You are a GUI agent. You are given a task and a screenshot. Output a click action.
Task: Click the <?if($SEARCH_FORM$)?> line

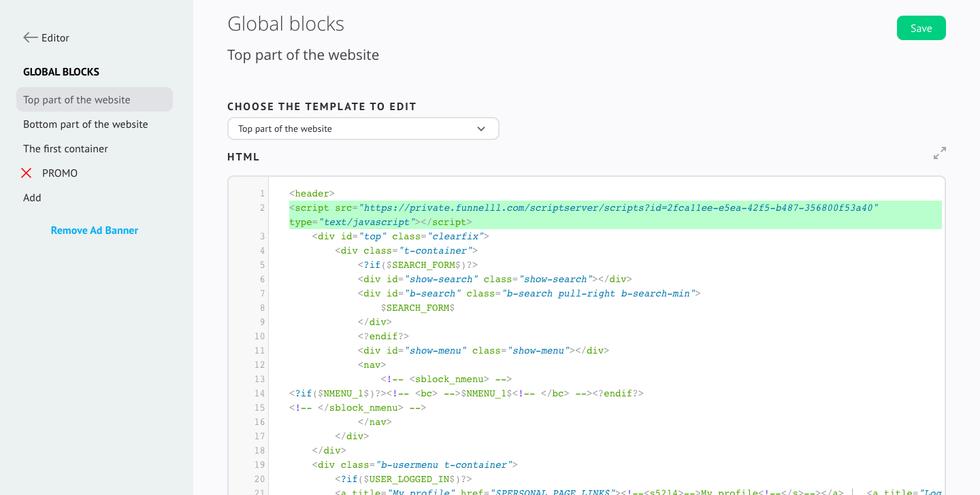point(418,265)
